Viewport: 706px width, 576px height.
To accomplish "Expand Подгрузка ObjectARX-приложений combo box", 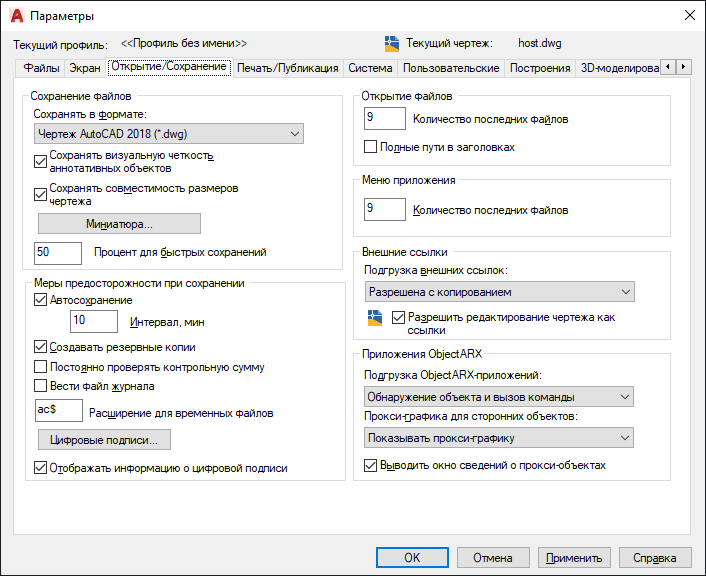I will tap(499, 397).
